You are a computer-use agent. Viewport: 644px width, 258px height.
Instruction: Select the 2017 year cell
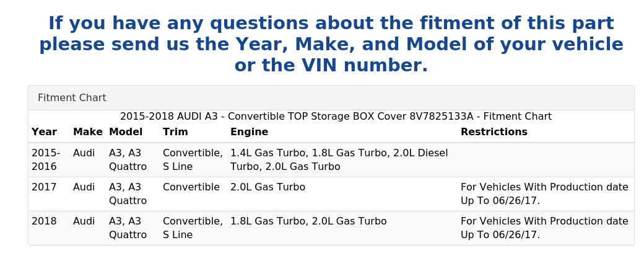coord(44,187)
